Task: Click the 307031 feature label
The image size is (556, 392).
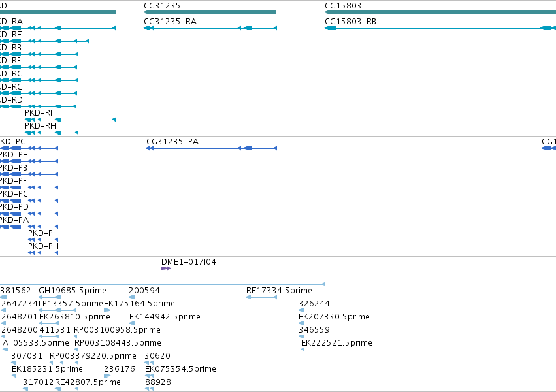Action: (x=27, y=356)
